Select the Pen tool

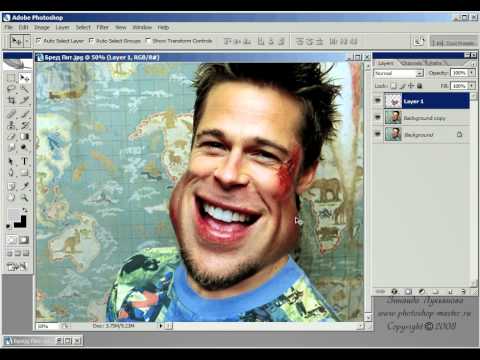pos(11,173)
